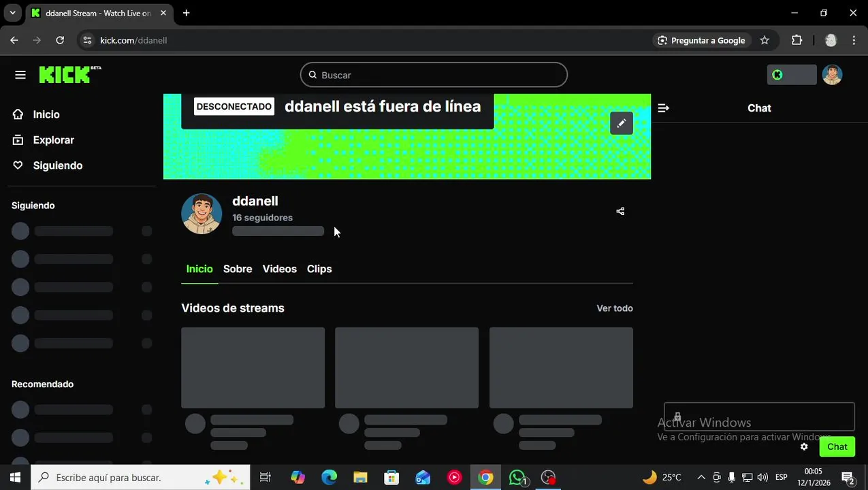The width and height of the screenshot is (868, 490).
Task: Open the volume control in system tray
Action: (762, 477)
